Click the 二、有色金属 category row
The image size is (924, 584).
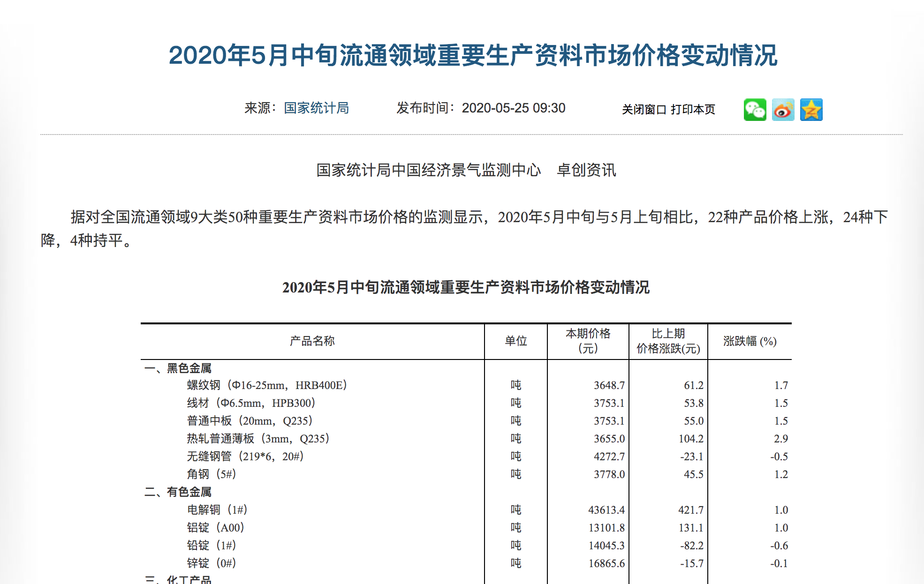point(178,492)
